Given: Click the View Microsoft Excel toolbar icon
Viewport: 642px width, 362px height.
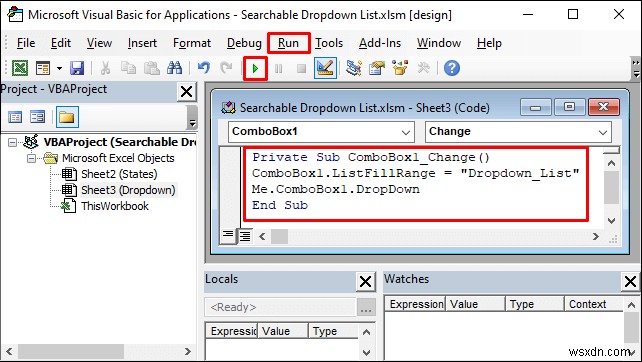Looking at the screenshot, I should (x=19, y=68).
